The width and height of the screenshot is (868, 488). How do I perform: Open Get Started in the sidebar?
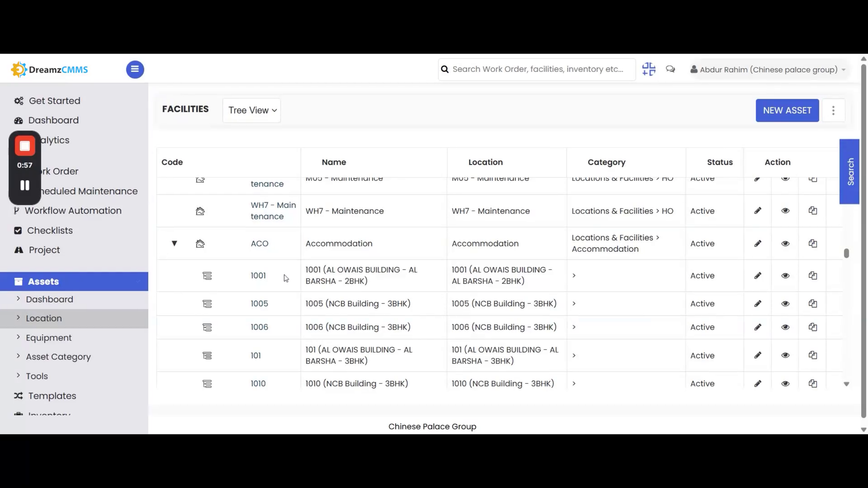pos(47,101)
